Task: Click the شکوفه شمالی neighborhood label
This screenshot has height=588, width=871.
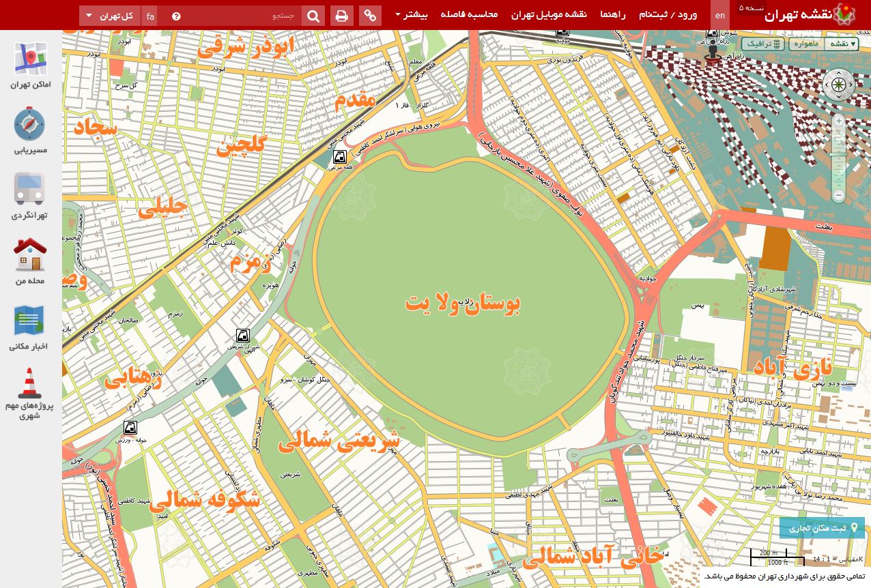Action: [205, 500]
